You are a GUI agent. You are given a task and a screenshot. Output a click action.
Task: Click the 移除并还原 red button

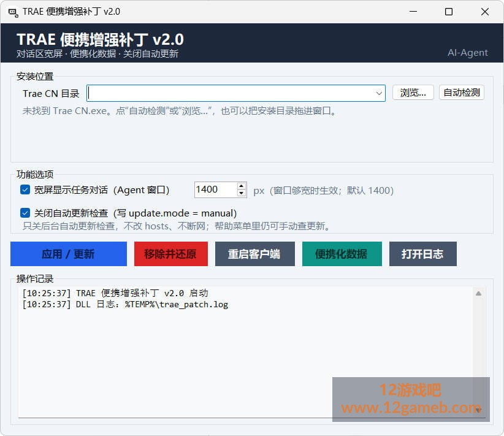[171, 254]
